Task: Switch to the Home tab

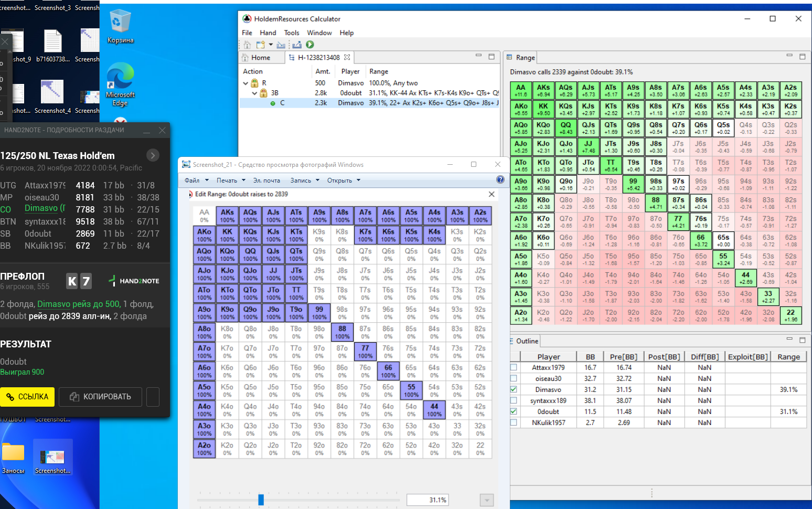Action: point(261,58)
